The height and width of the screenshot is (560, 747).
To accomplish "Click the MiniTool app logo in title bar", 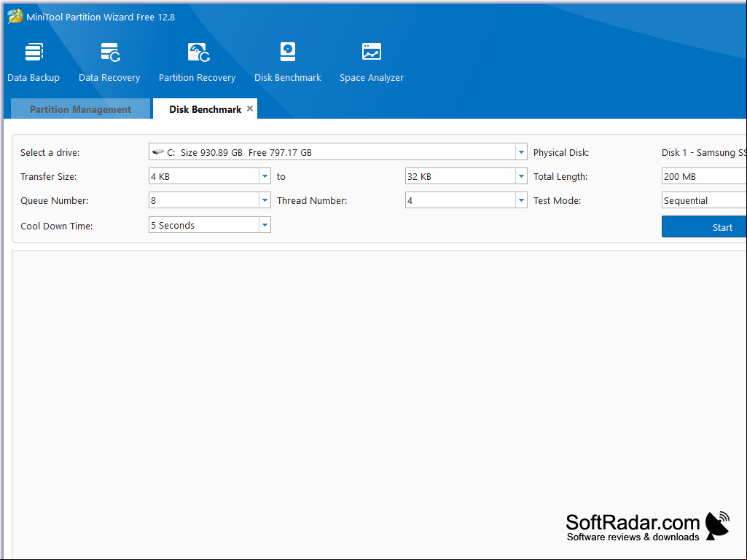I will tap(15, 17).
